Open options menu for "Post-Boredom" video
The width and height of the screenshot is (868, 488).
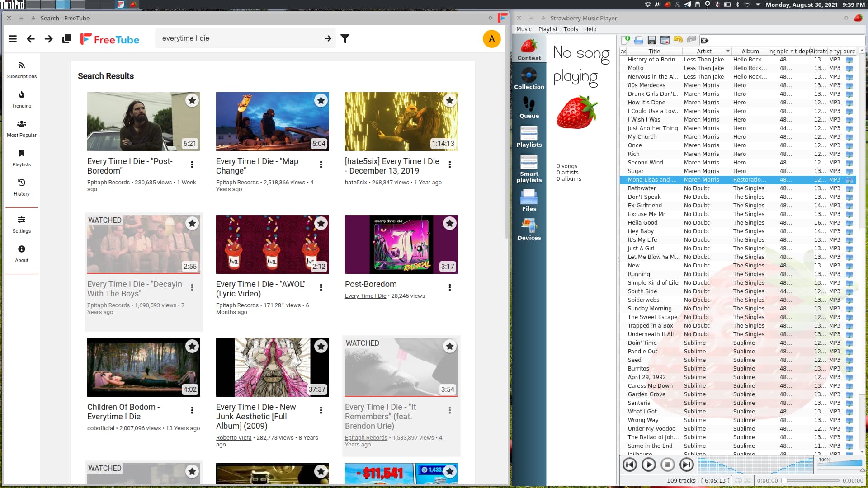192,164
